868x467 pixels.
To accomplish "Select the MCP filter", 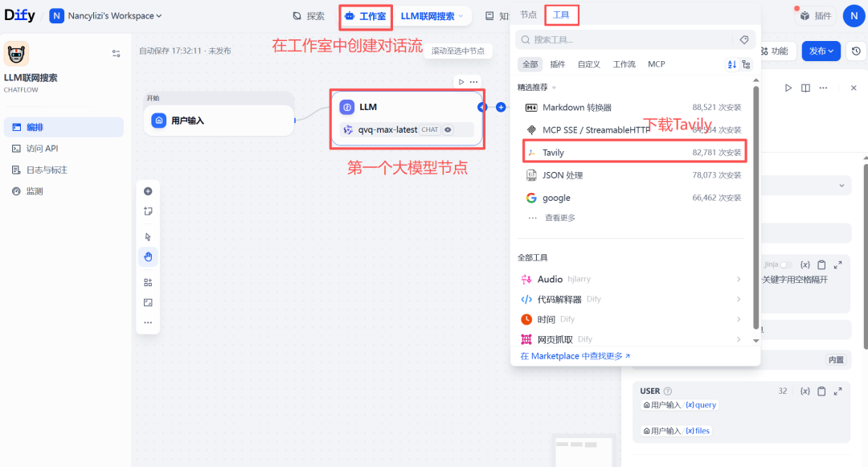I will [x=656, y=64].
